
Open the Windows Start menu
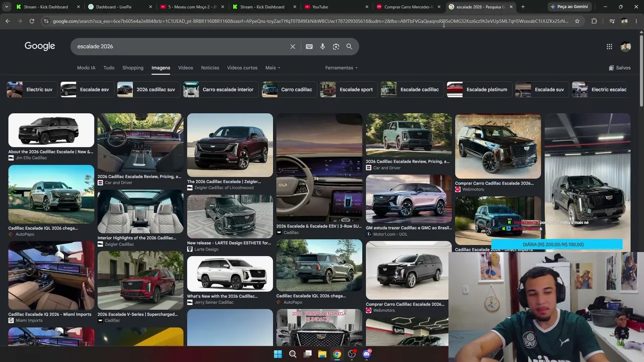pos(278,354)
